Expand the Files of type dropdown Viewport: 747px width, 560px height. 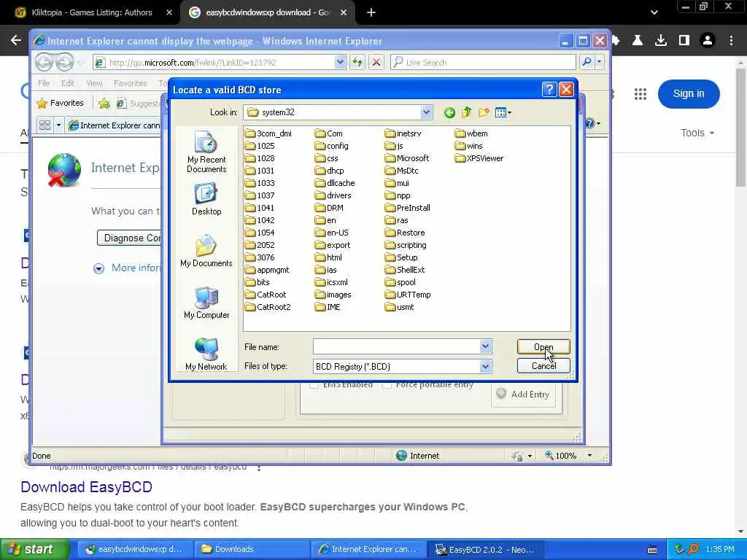pyautogui.click(x=485, y=366)
